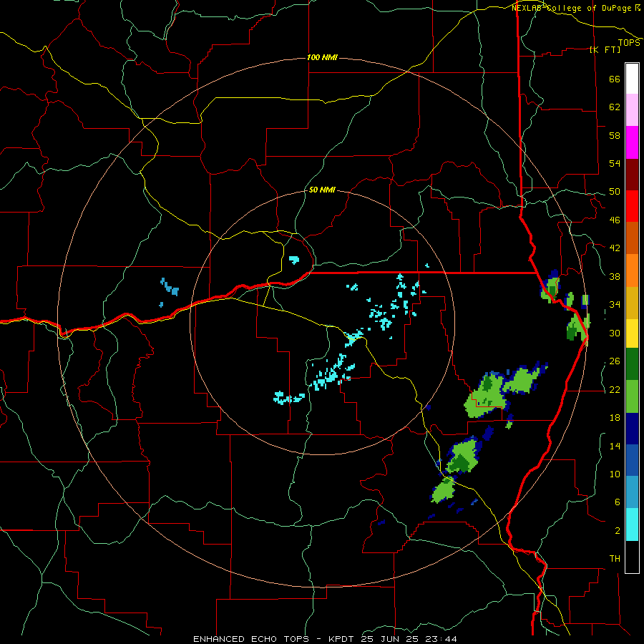Click the 50 NMI range ring label
The width and height of the screenshot is (644, 644).
321,190
